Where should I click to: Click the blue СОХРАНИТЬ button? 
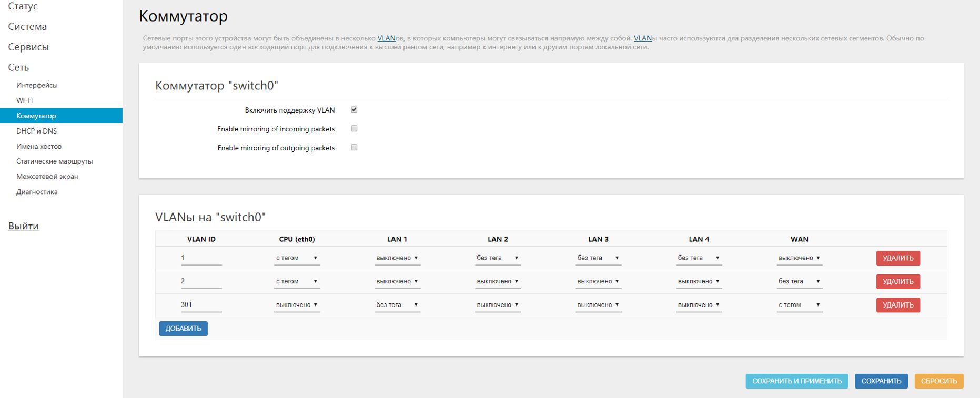tap(881, 381)
